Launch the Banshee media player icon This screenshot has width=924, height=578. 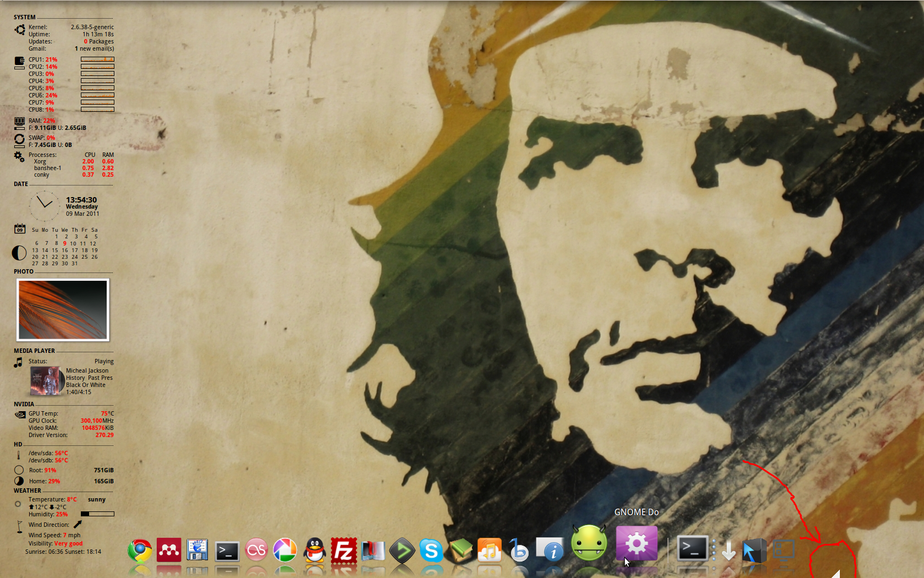[x=519, y=550]
